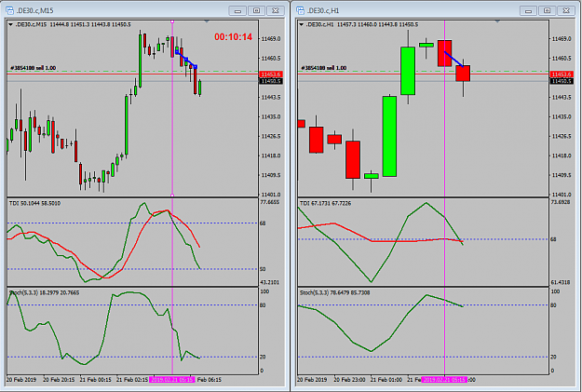Click the 11469.0 price level on the M15 axis
Viewport: 582px width, 392px height.
(x=271, y=39)
